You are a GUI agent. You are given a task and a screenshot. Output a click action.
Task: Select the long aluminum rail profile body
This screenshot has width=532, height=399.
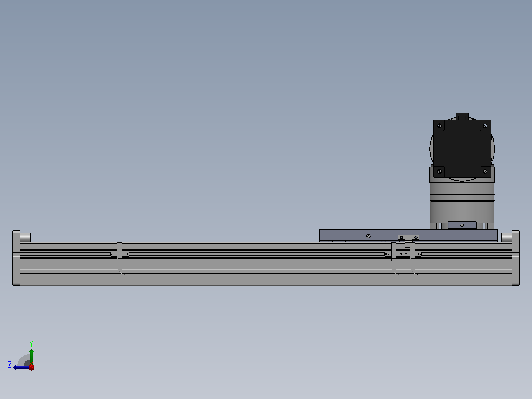point(266,264)
